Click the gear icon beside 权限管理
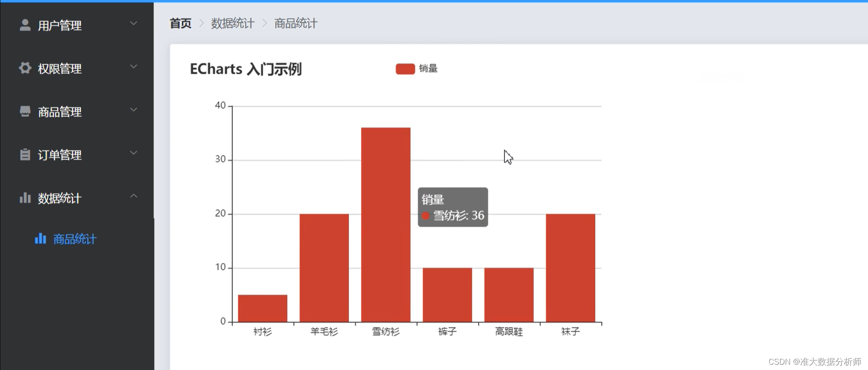The height and width of the screenshot is (370, 868). (x=25, y=68)
